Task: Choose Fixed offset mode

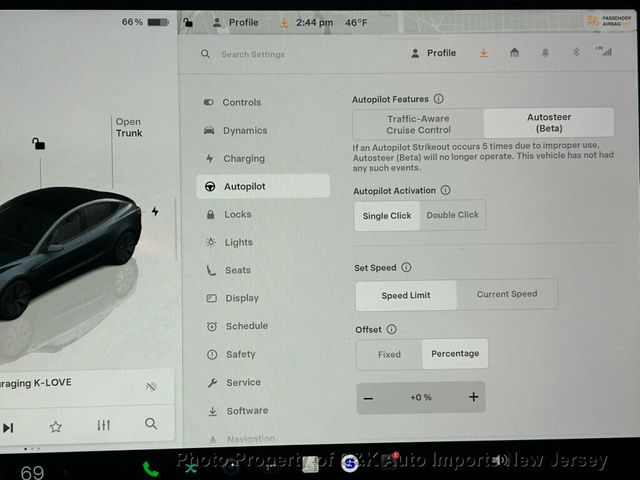Action: click(x=389, y=354)
